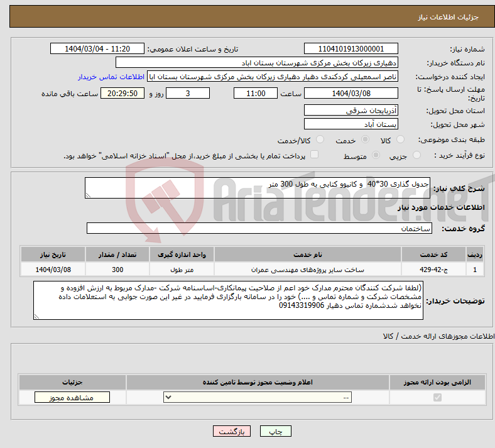Click the service code cell ج-42-429
This screenshot has width=495, height=448.
click(434, 270)
